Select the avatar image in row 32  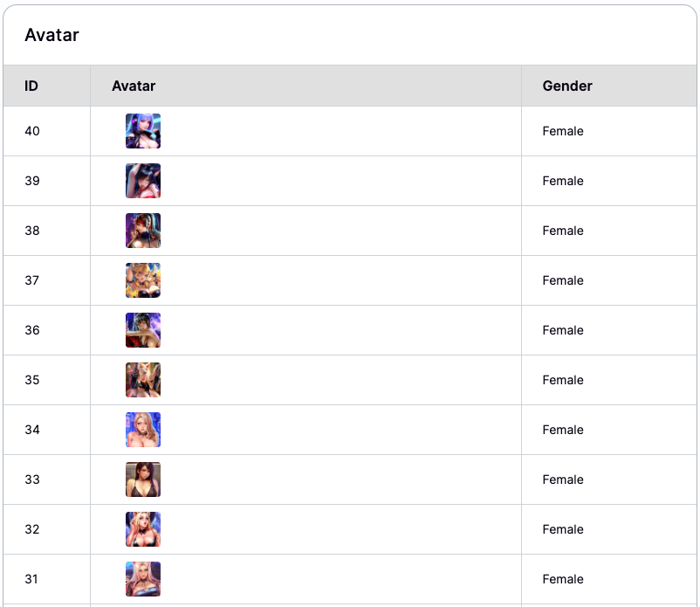coord(143,529)
